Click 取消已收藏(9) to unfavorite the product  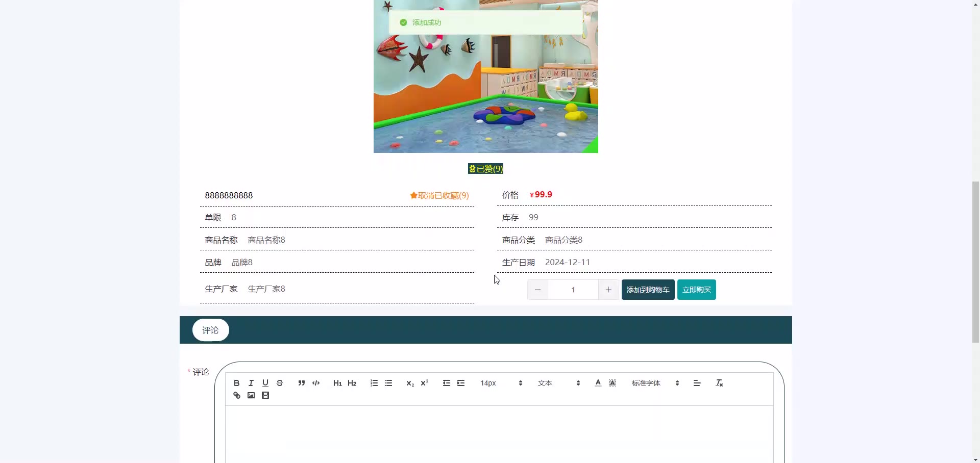tap(439, 195)
